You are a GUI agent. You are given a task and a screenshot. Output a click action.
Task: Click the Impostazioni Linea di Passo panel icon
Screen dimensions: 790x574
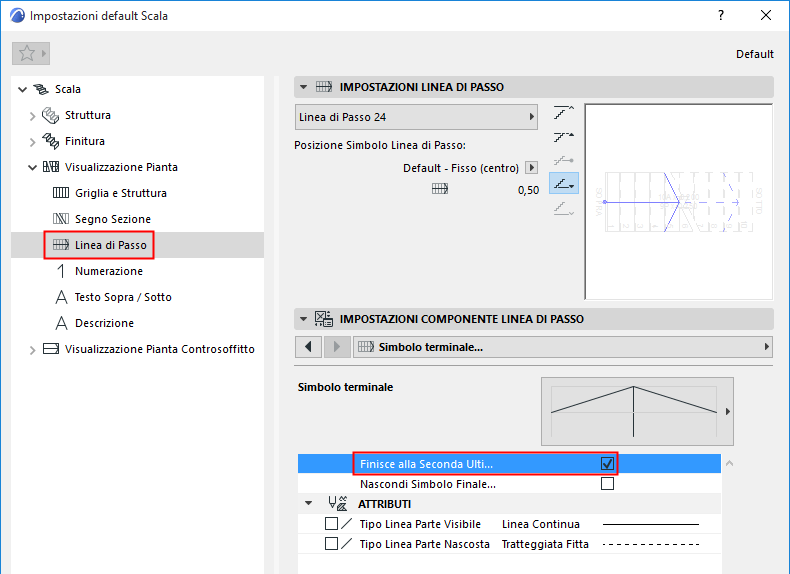pyautogui.click(x=323, y=87)
